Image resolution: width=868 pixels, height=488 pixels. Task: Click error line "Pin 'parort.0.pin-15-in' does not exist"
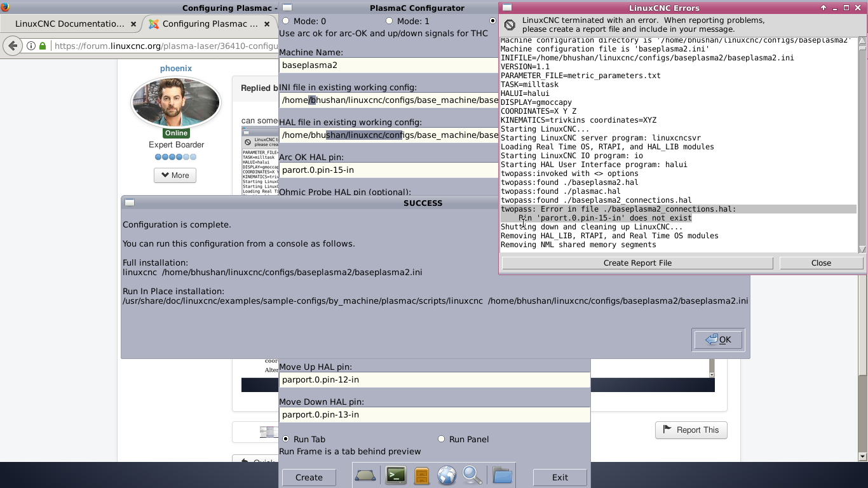pyautogui.click(x=605, y=218)
